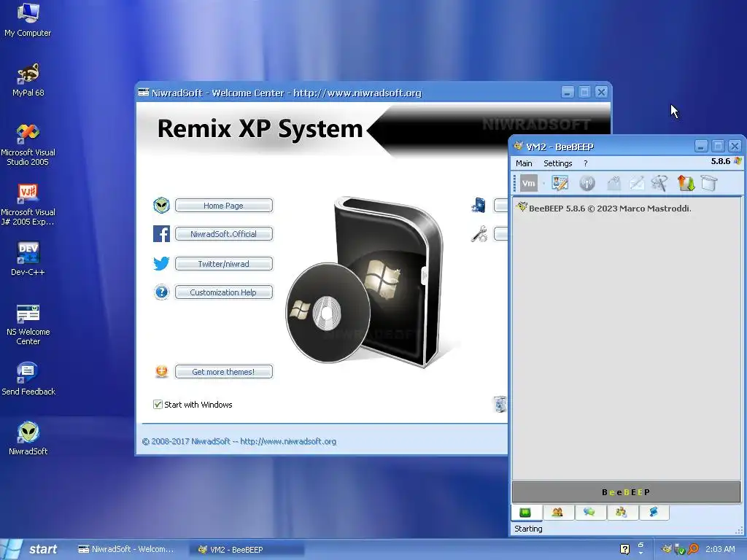Click the question mark language bar icon

[x=624, y=550]
